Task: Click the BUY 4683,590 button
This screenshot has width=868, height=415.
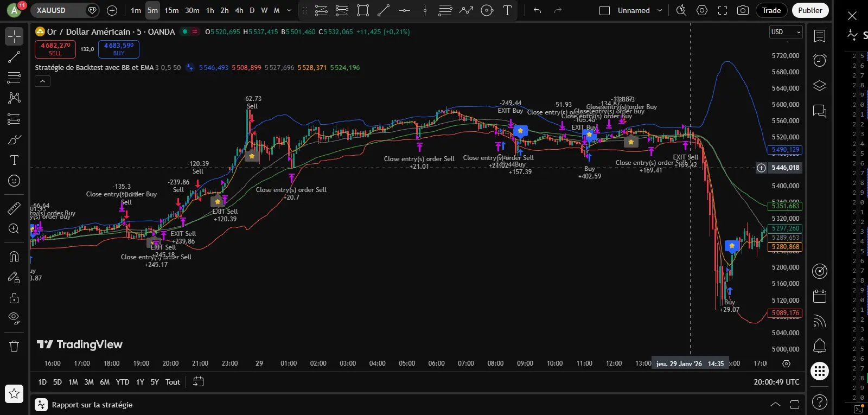Action: [x=119, y=49]
